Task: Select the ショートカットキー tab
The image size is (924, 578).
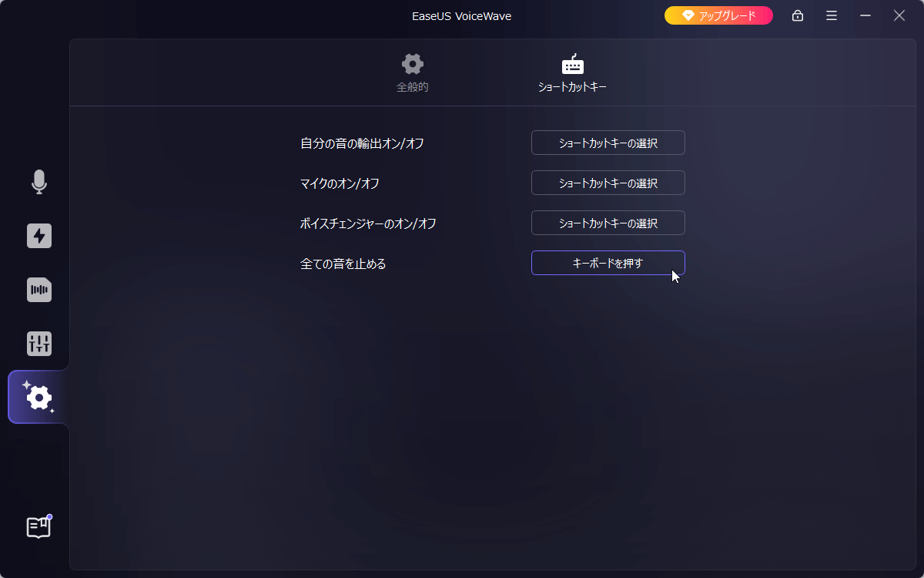Action: coord(572,74)
